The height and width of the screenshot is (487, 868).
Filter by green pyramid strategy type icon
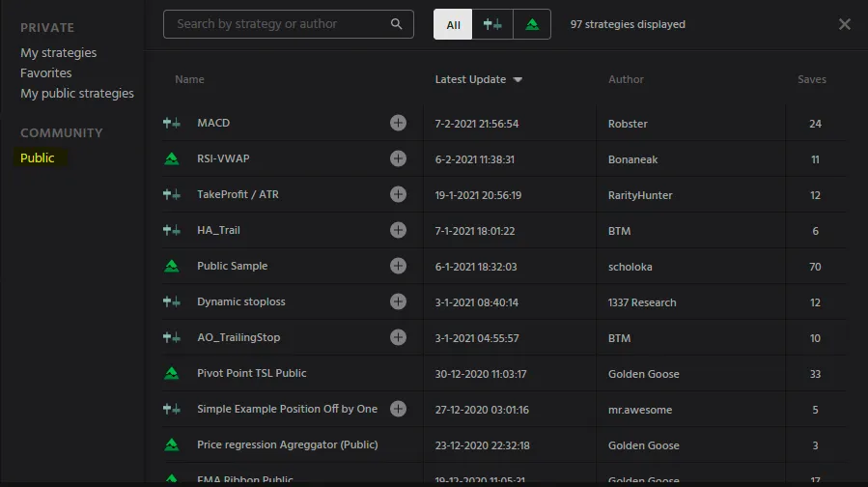click(532, 24)
